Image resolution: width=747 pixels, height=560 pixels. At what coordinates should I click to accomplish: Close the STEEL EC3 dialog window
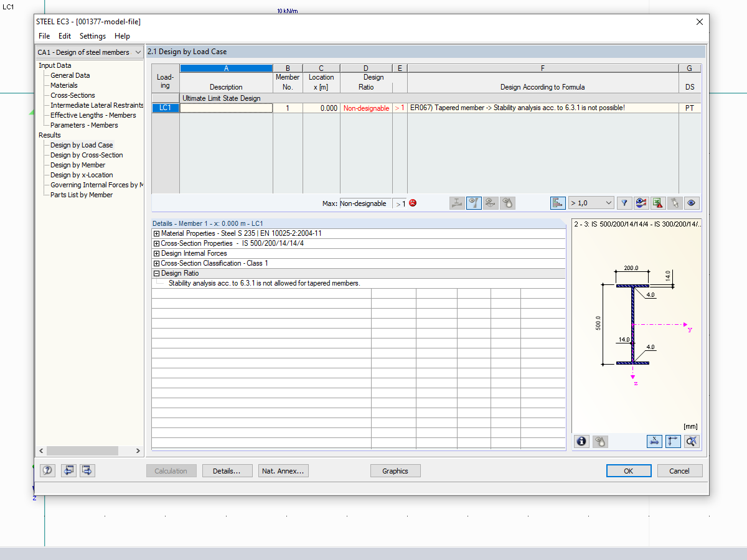coord(700,22)
